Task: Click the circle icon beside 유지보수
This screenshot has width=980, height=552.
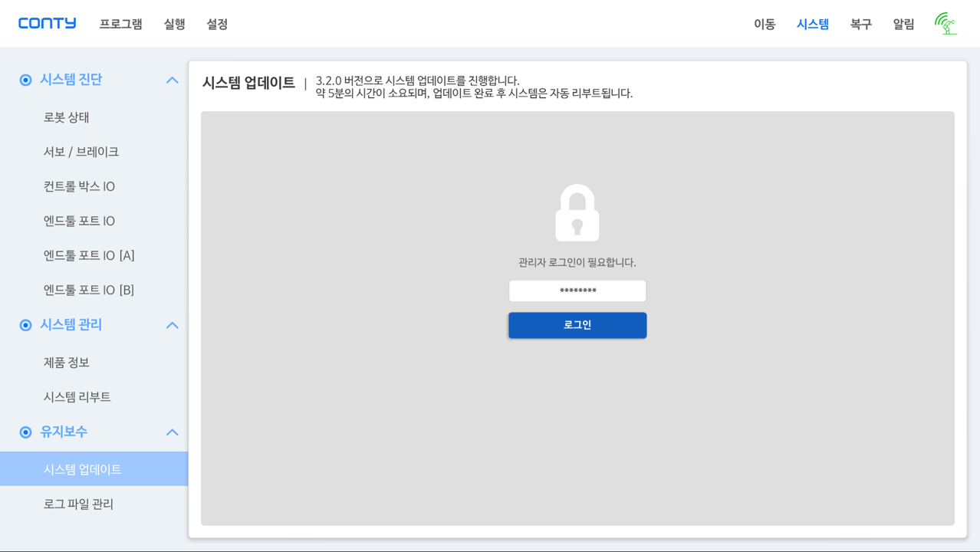Action: 25,432
